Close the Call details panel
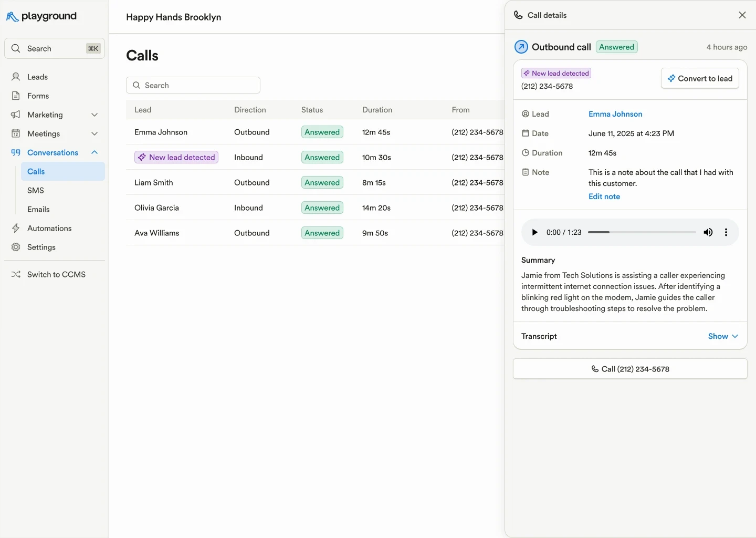Viewport: 756px width, 538px height. coord(742,15)
